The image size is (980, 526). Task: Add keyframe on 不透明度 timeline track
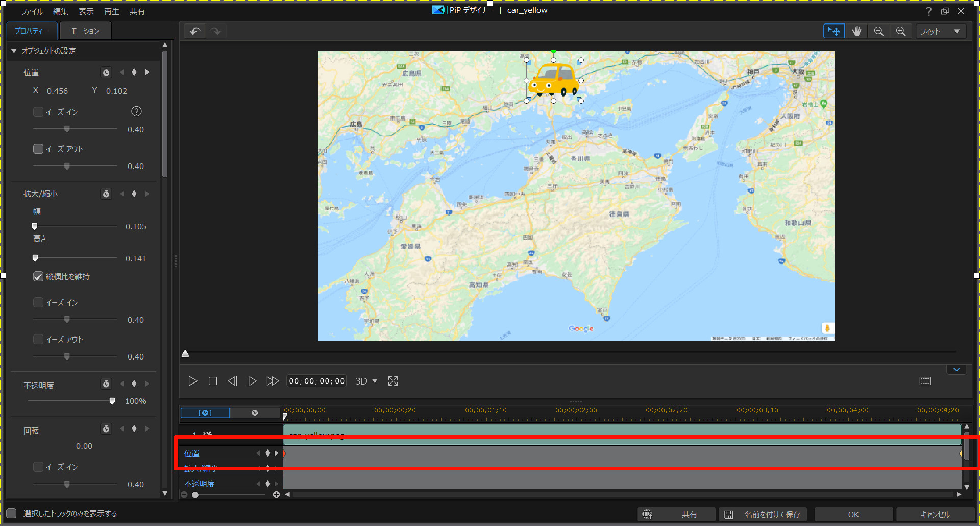(267, 484)
